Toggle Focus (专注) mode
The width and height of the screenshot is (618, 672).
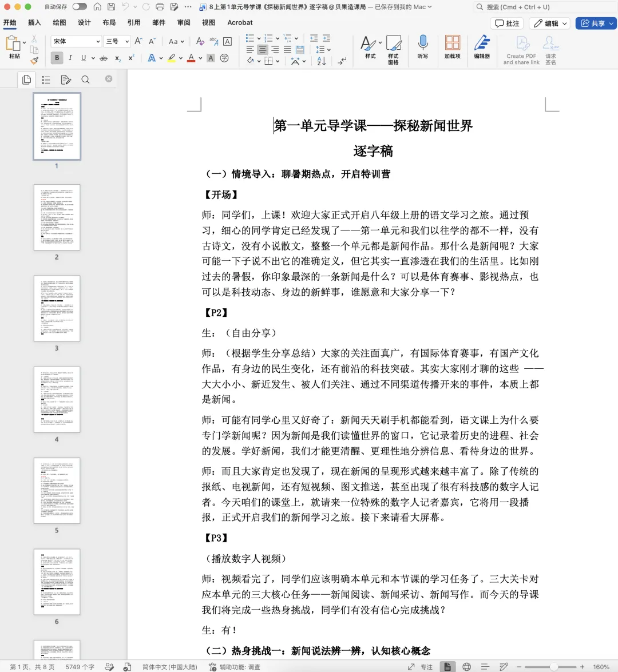420,666
